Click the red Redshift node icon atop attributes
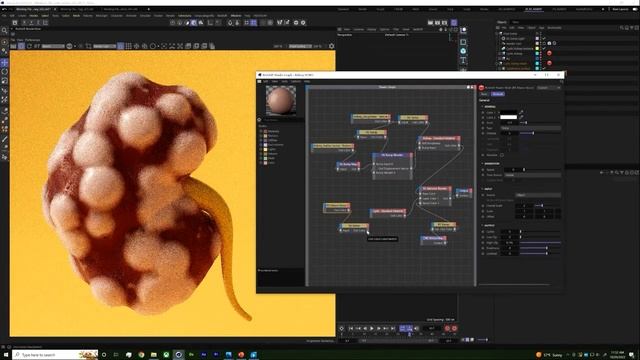The image size is (640, 360). pos(481,87)
